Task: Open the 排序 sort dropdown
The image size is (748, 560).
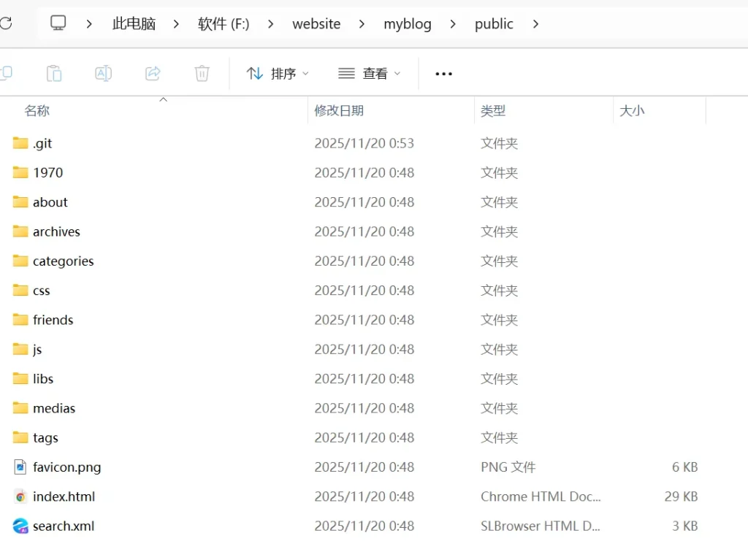Action: pyautogui.click(x=278, y=73)
